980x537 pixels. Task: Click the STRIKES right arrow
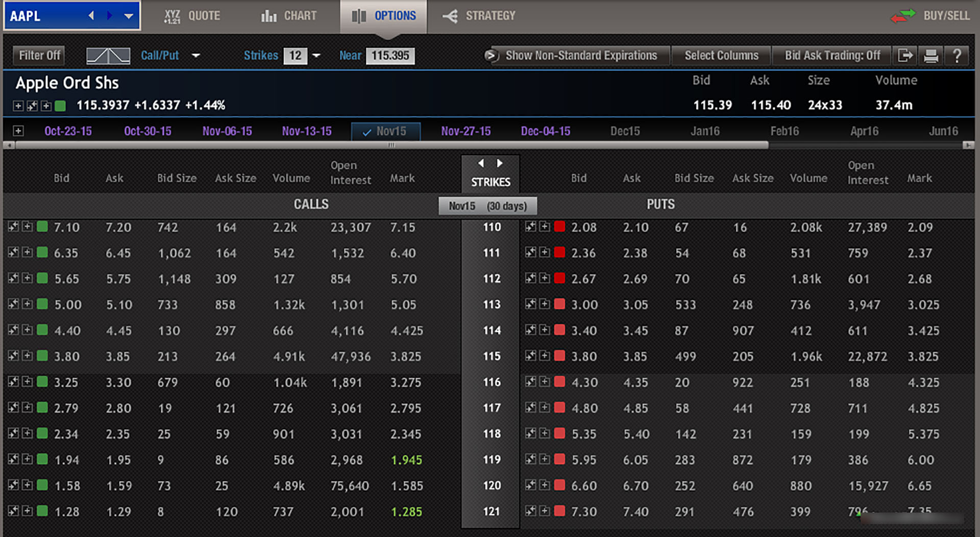(500, 163)
